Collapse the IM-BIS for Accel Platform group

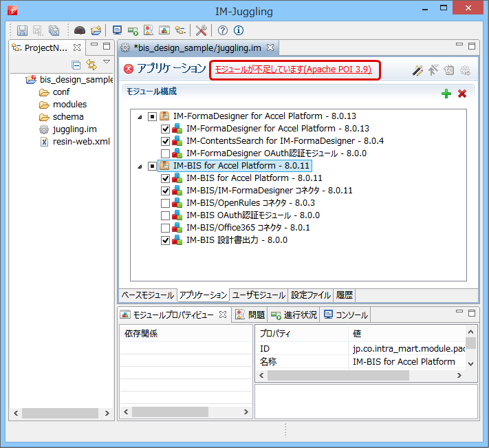pos(140,167)
